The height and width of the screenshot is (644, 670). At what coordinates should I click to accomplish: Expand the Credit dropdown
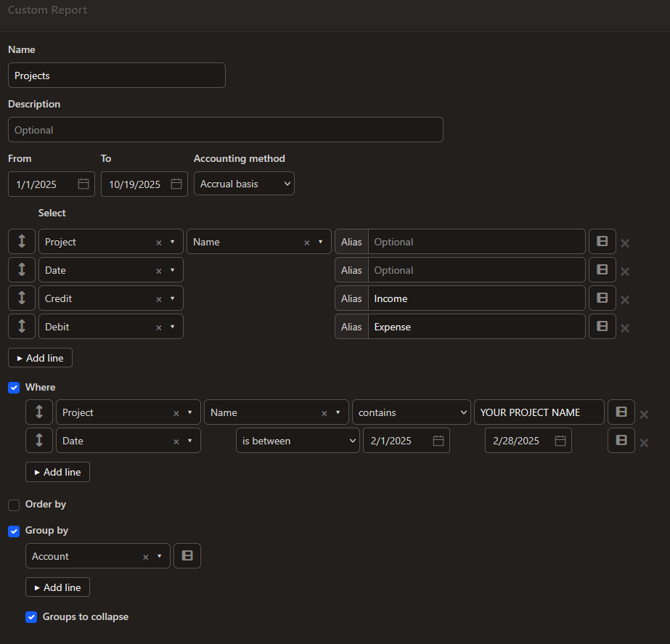point(172,298)
